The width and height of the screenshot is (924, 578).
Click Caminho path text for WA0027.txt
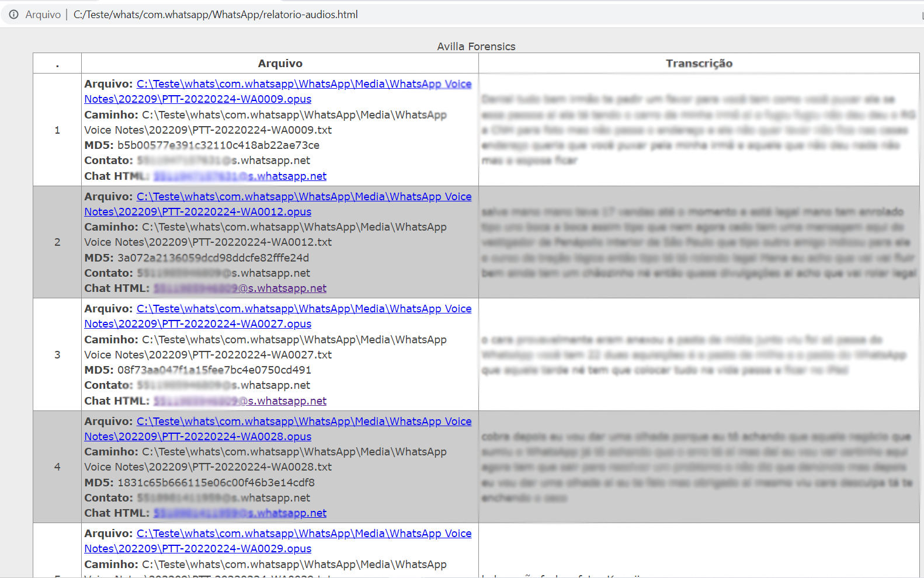[266, 347]
